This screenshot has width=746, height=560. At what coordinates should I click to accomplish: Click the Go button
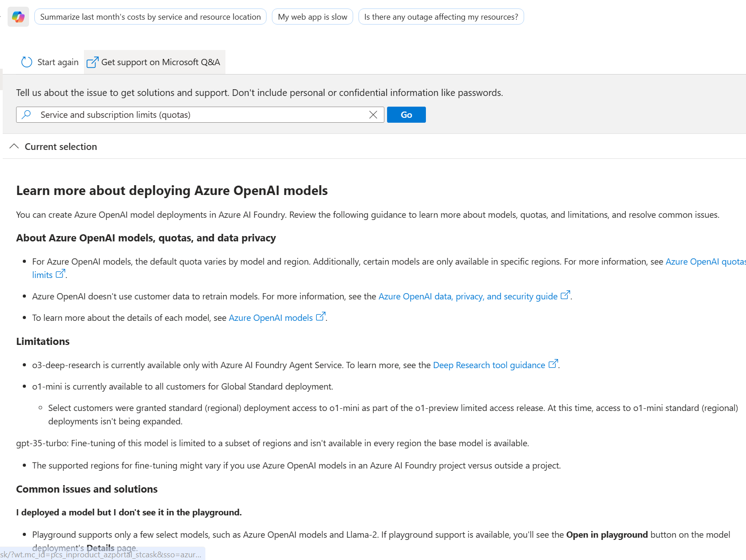click(406, 115)
